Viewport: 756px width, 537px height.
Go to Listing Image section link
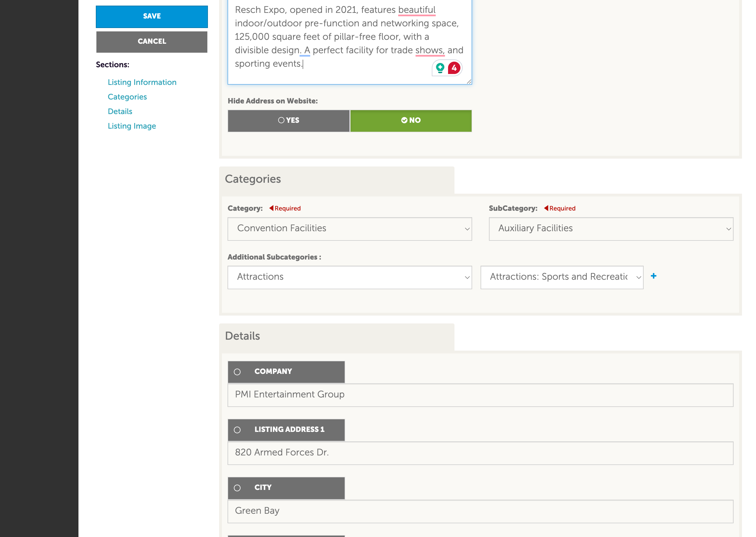pyautogui.click(x=132, y=126)
